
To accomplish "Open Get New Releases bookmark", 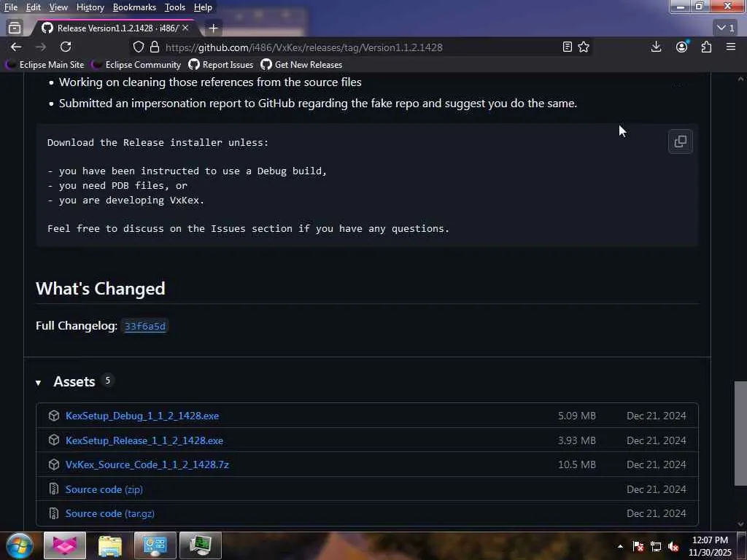I will coord(301,65).
